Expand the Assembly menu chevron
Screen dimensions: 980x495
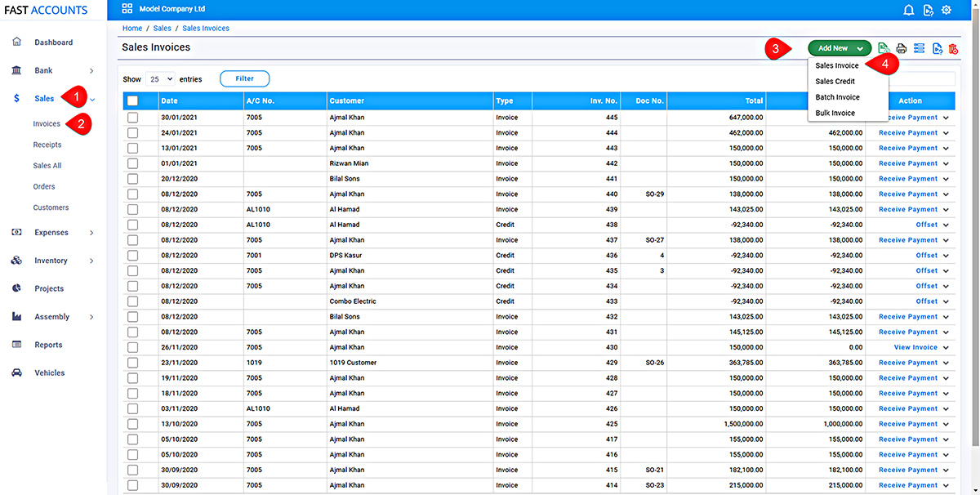pyautogui.click(x=91, y=317)
